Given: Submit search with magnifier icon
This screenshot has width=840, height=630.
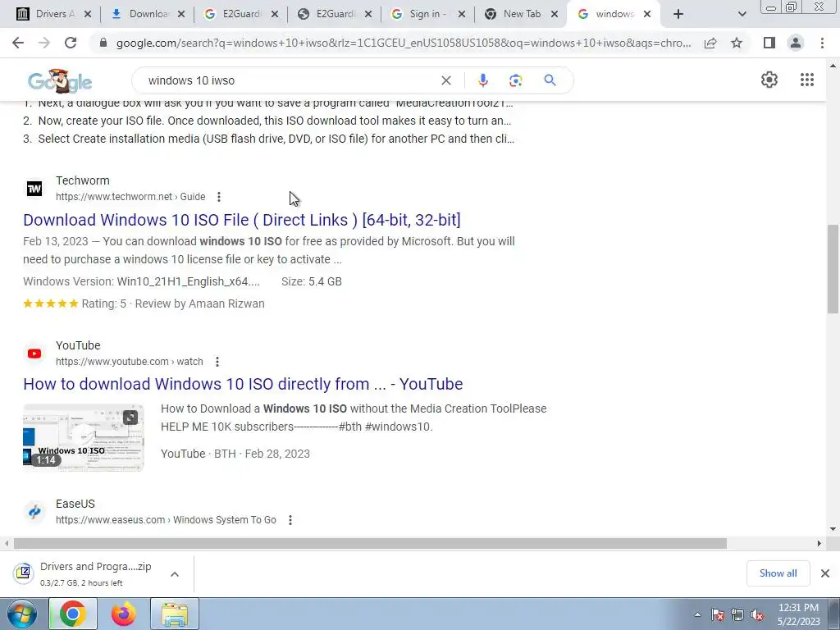Looking at the screenshot, I should 550,80.
